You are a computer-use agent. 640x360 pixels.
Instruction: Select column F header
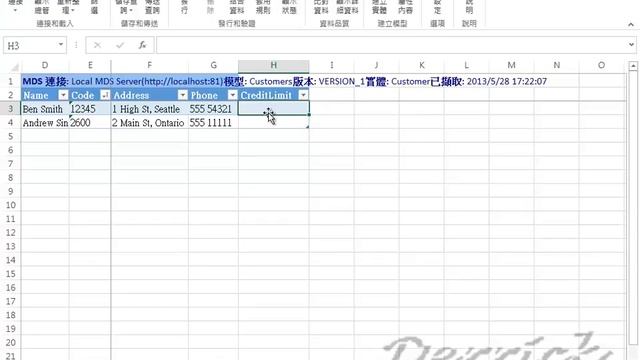[149, 65]
